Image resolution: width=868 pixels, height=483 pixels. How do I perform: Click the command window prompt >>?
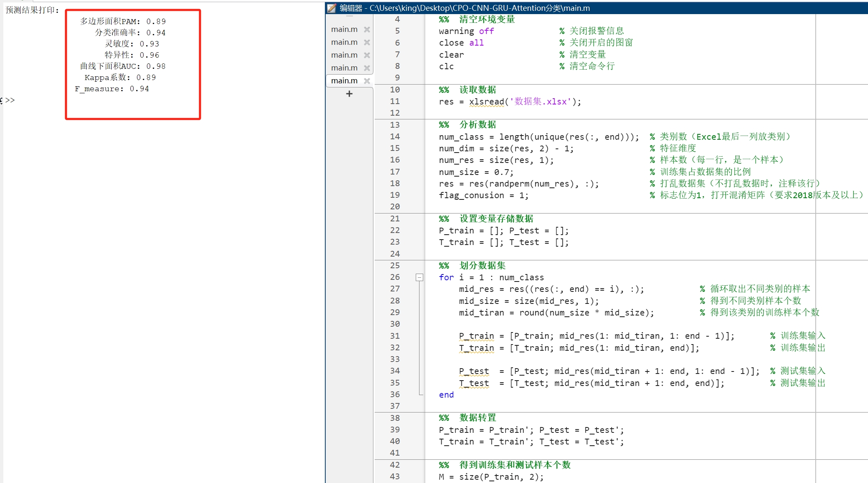point(10,100)
